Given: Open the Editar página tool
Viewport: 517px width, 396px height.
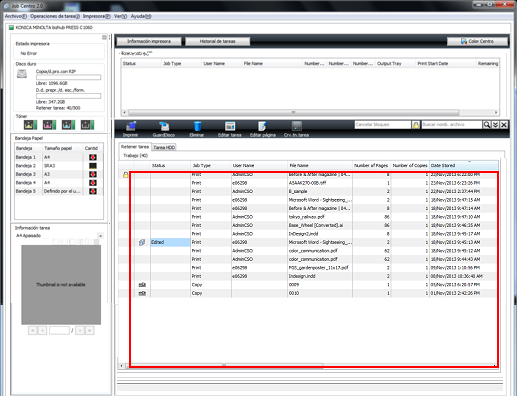Looking at the screenshot, I should (x=263, y=126).
